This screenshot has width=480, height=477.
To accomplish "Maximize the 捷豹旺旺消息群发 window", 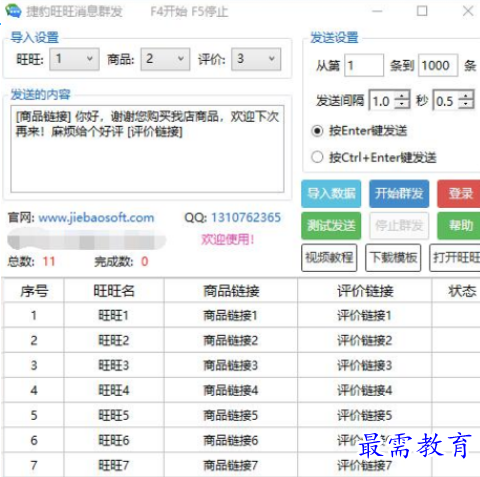I will 422,11.
